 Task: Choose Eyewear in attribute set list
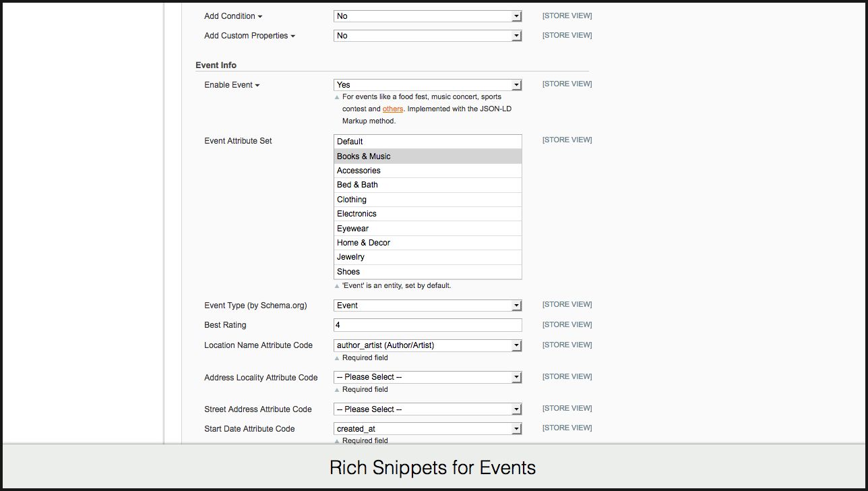pyautogui.click(x=427, y=229)
